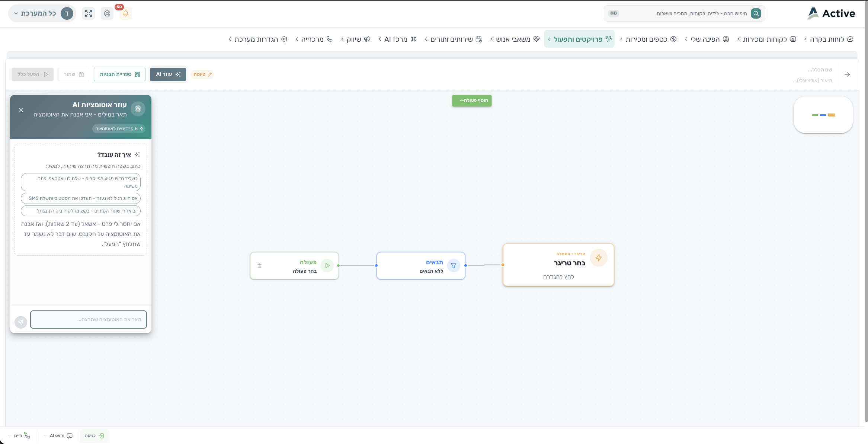Image resolution: width=868 pixels, height=444 pixels.
Task: Open the settings gear icon in header
Action: click(x=107, y=13)
